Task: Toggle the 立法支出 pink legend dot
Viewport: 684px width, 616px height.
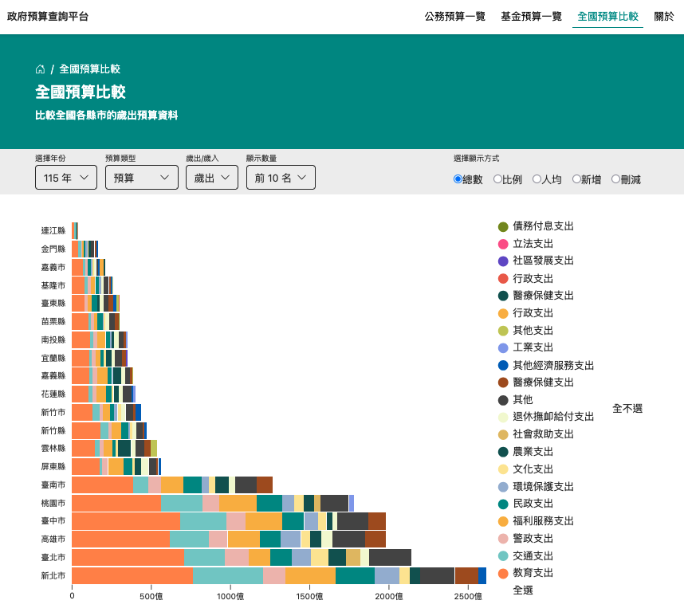Action: [x=503, y=244]
